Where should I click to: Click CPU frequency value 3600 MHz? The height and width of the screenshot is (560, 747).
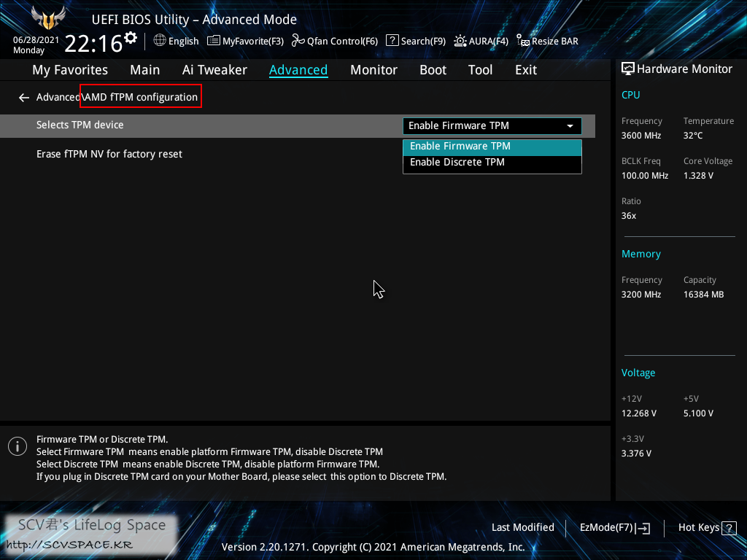(x=640, y=136)
